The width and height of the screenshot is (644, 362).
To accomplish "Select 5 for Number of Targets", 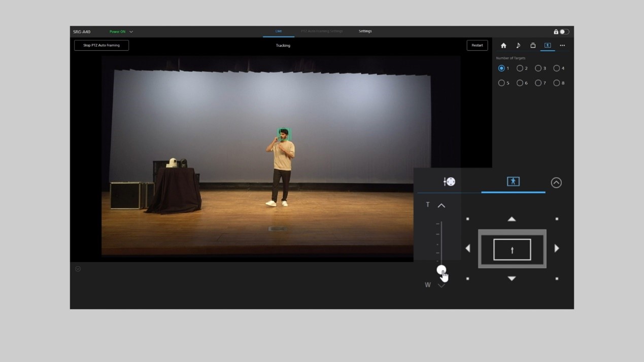I will click(501, 83).
